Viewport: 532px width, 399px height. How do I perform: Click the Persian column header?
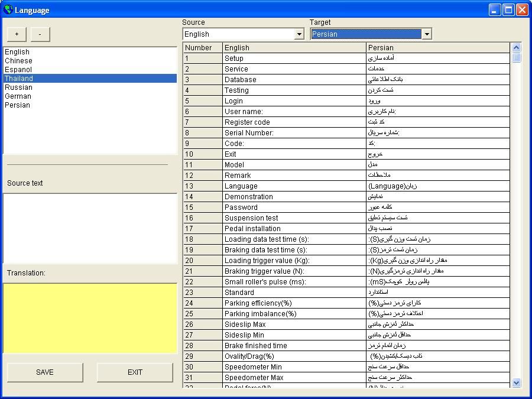437,48
